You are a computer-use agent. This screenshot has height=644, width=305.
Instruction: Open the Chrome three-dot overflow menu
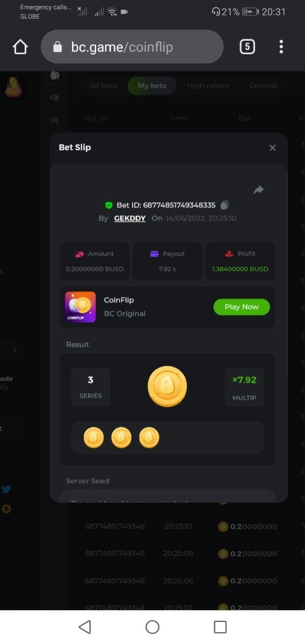click(281, 47)
